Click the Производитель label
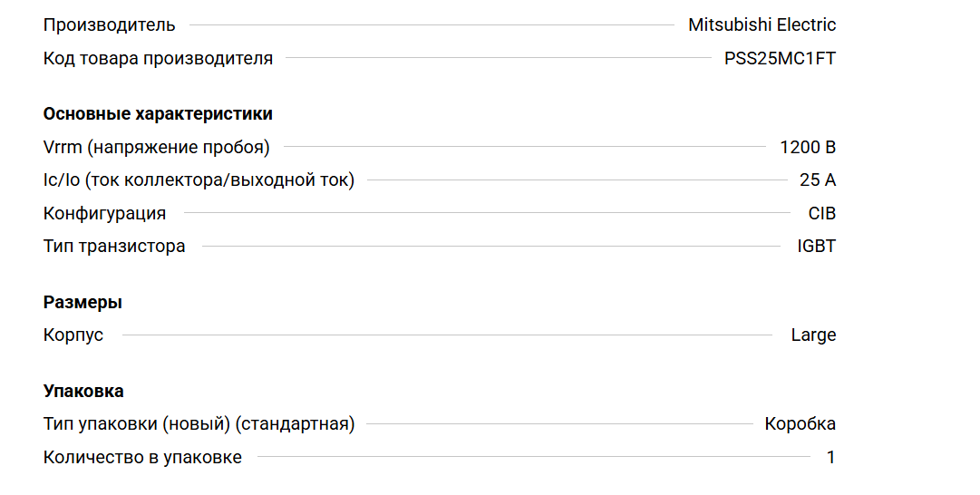980x495 pixels. [110, 24]
